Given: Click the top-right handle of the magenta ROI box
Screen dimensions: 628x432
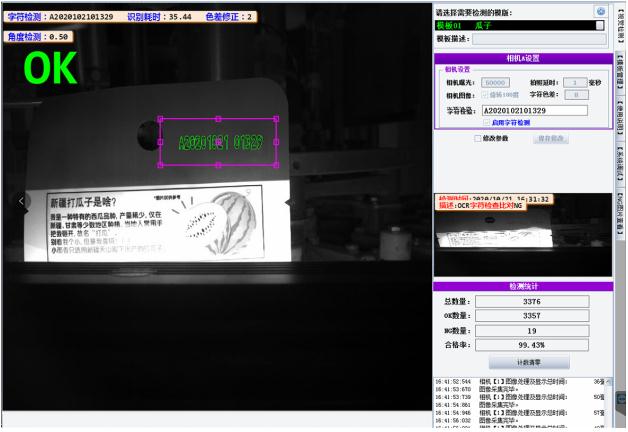Looking at the screenshot, I should point(276,119).
